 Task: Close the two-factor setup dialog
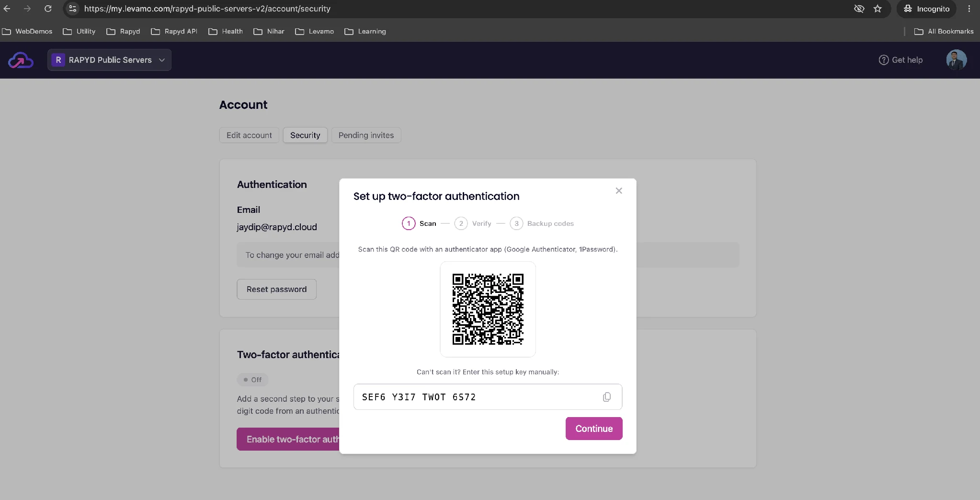[x=619, y=191]
